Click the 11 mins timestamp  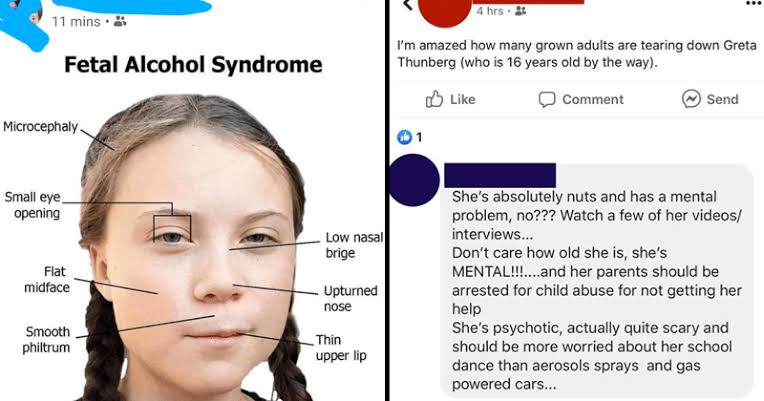click(x=76, y=21)
